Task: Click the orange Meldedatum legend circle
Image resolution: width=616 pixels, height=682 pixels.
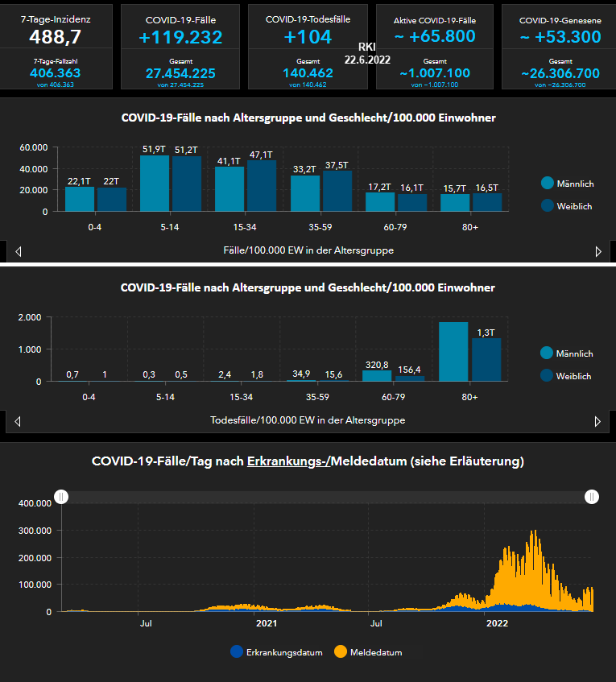Action: 340,651
